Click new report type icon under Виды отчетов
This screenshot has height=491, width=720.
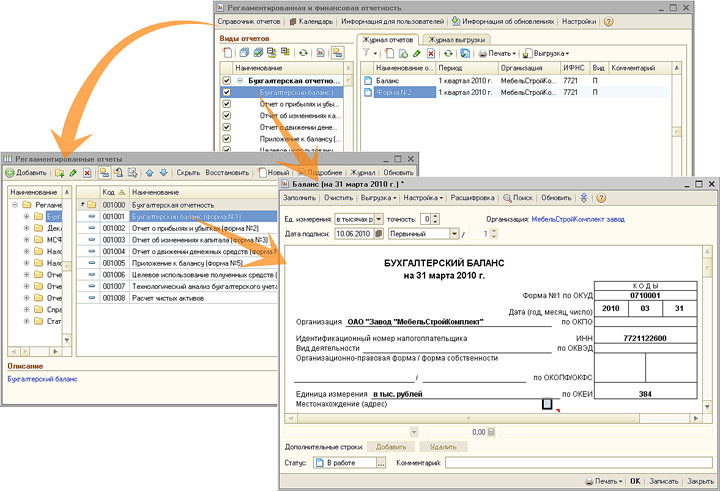point(228,53)
